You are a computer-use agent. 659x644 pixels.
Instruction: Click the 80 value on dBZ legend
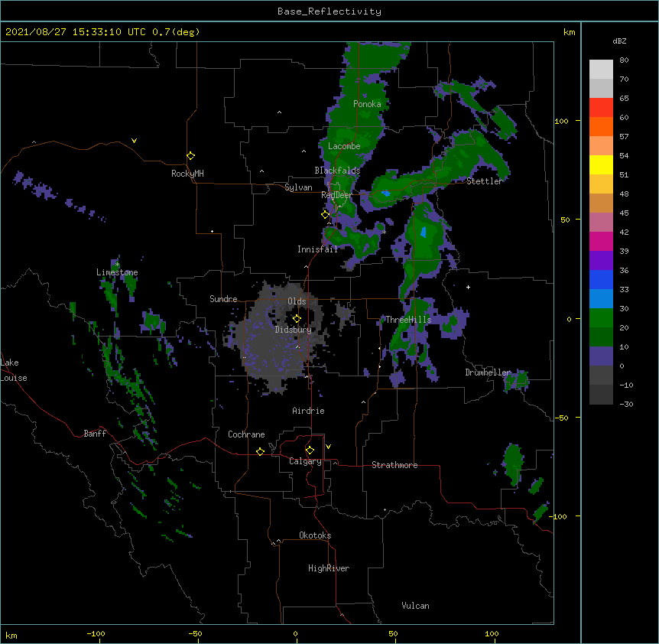click(624, 60)
